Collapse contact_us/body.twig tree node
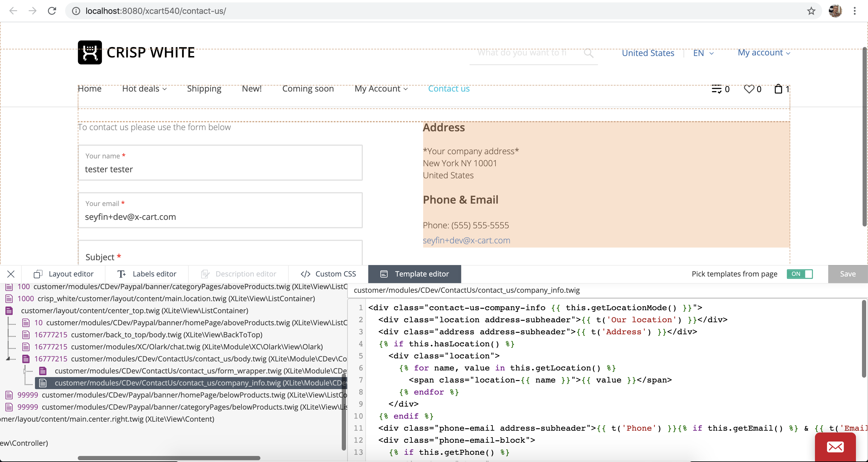 (x=8, y=359)
